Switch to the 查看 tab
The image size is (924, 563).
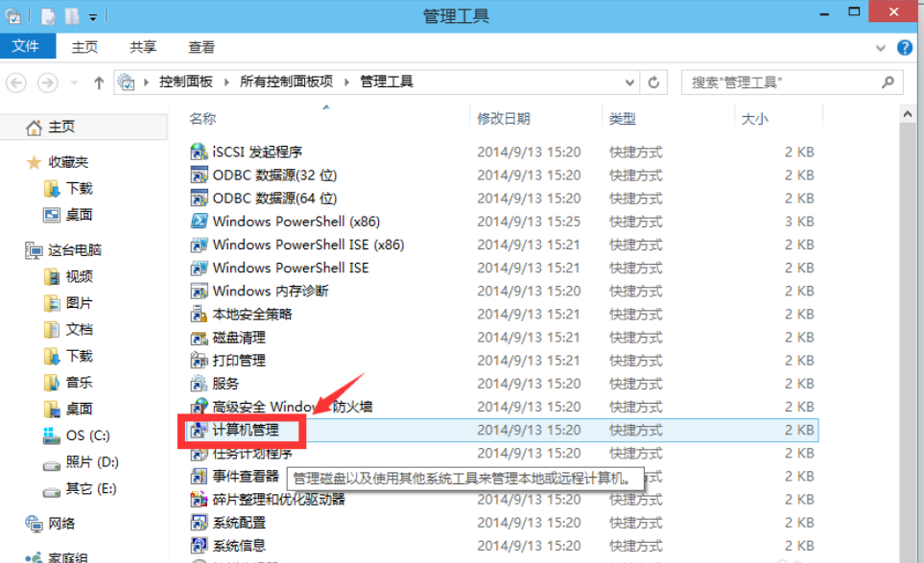point(201,47)
